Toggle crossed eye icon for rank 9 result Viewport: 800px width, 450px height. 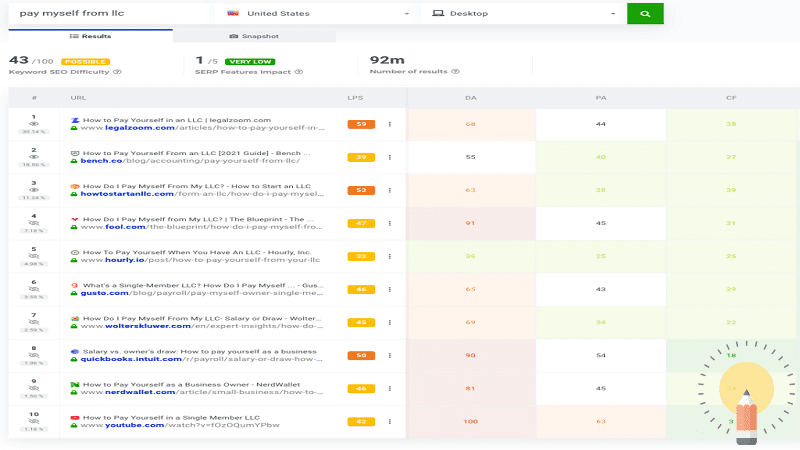click(34, 388)
